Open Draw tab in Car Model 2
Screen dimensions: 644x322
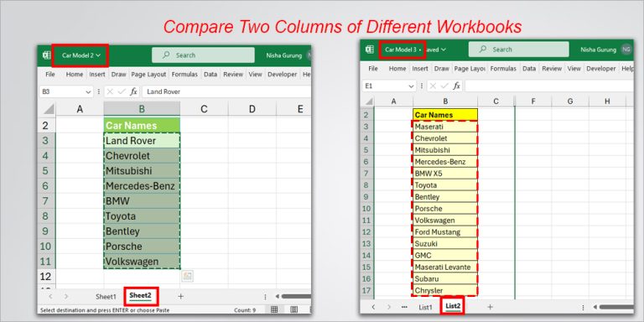click(x=119, y=75)
